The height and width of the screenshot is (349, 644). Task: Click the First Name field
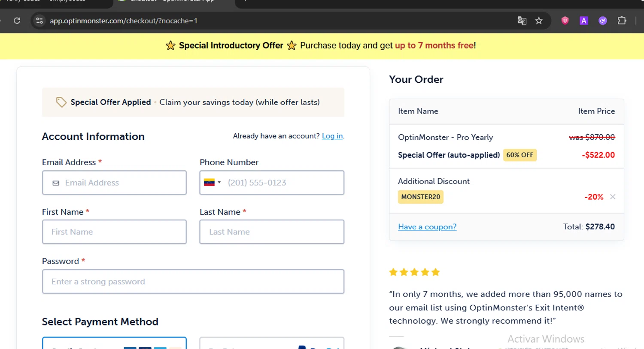(114, 232)
